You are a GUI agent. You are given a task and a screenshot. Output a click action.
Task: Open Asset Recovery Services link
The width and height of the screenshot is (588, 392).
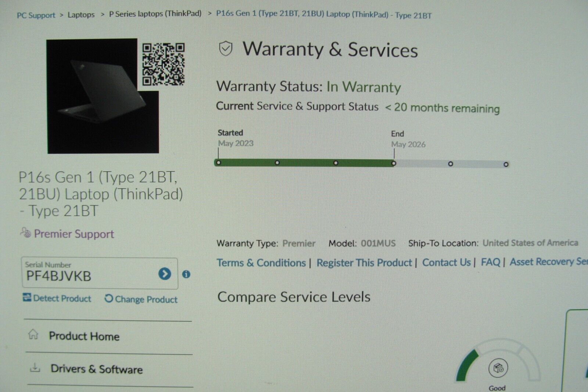point(549,261)
